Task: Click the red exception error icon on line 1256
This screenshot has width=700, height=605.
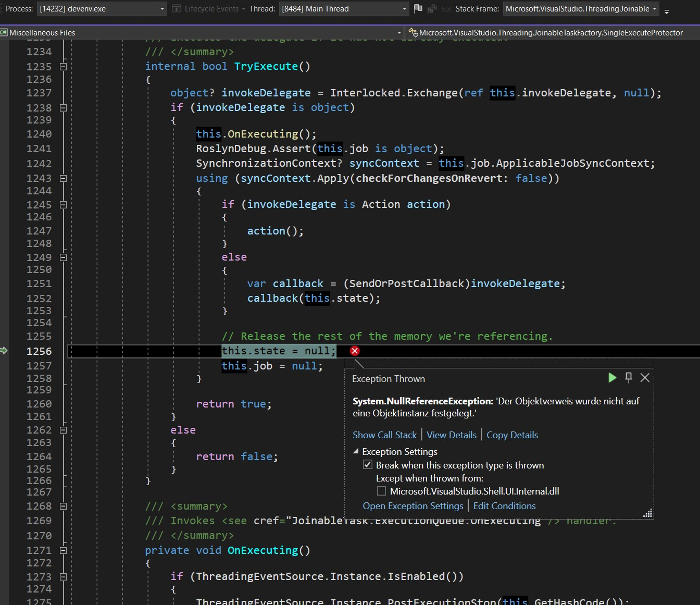Action: [355, 351]
